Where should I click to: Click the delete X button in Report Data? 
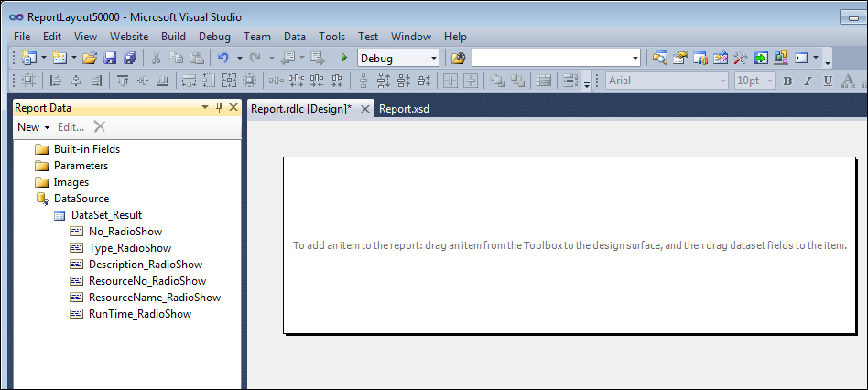pos(100,126)
